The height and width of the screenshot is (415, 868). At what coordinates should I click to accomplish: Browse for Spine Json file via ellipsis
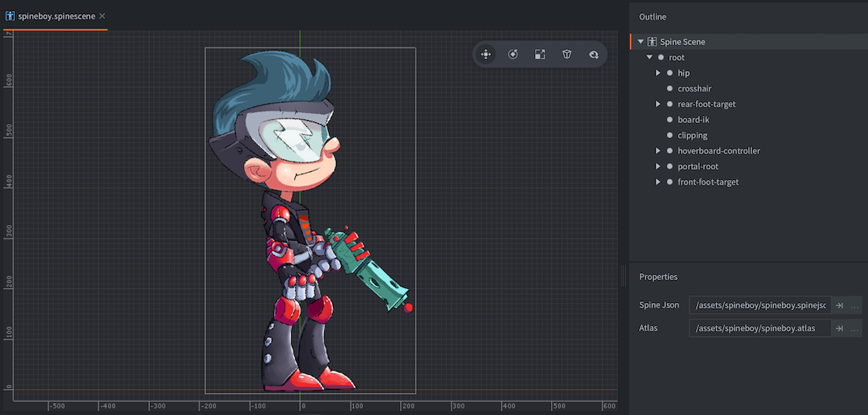[855, 305]
